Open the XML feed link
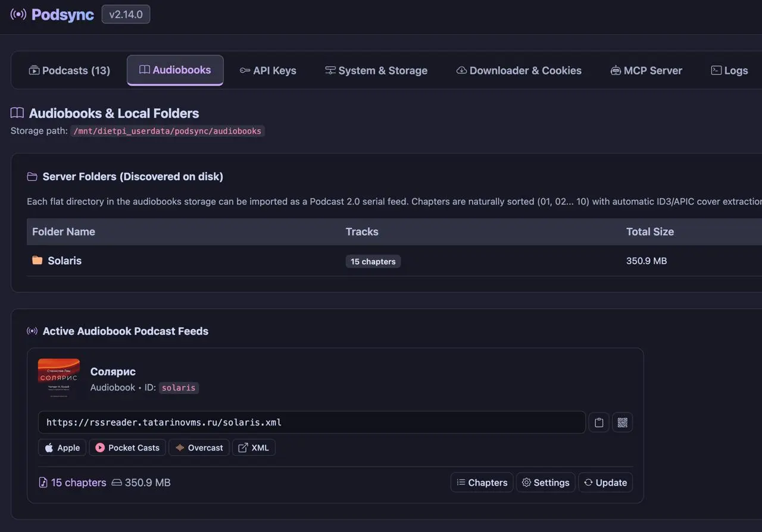The width and height of the screenshot is (762, 532). (x=254, y=447)
